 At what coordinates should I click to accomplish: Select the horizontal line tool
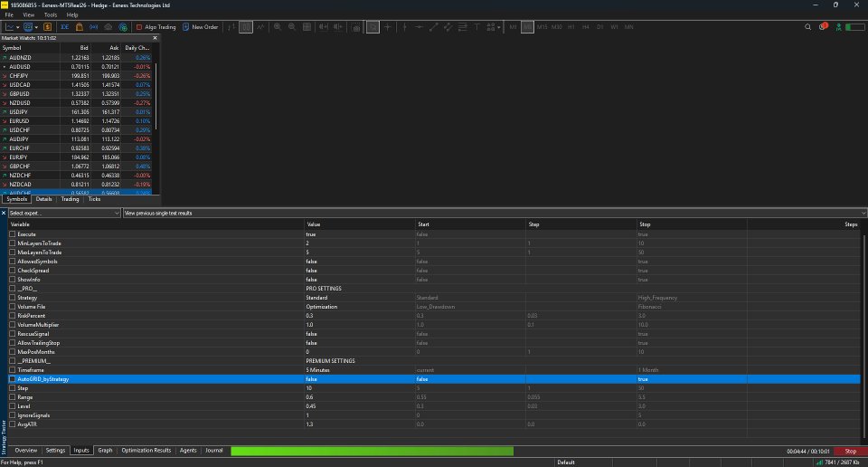coord(419,26)
